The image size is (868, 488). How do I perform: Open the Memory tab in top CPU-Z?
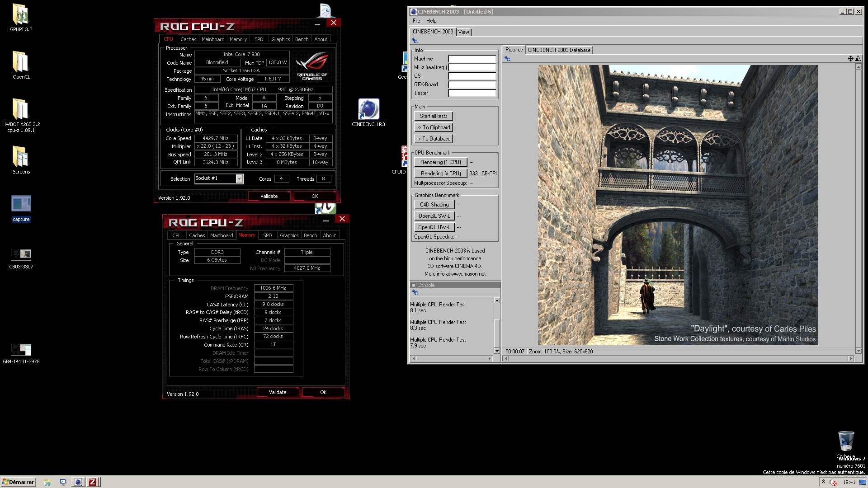[x=238, y=39]
